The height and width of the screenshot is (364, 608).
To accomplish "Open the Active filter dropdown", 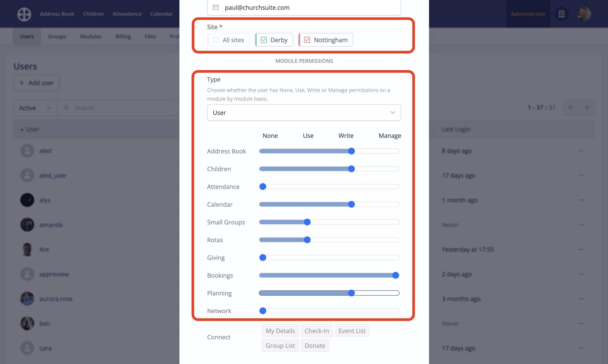I will click(35, 108).
